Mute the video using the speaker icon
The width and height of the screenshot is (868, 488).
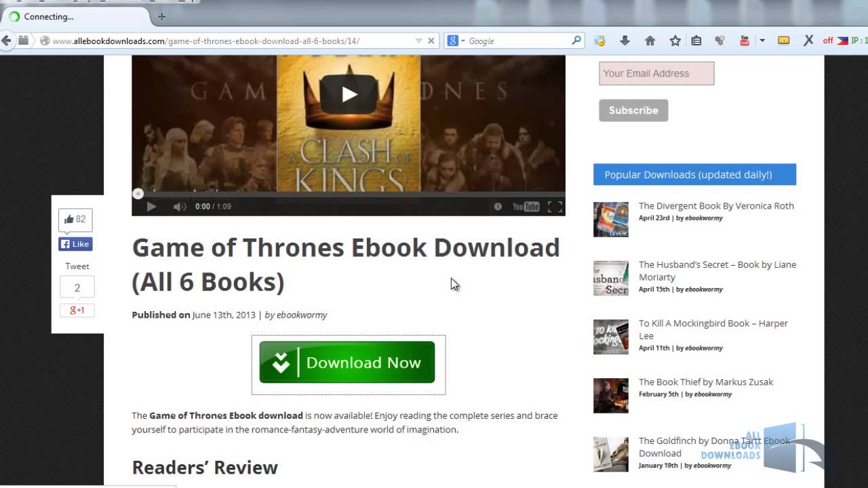coord(179,207)
